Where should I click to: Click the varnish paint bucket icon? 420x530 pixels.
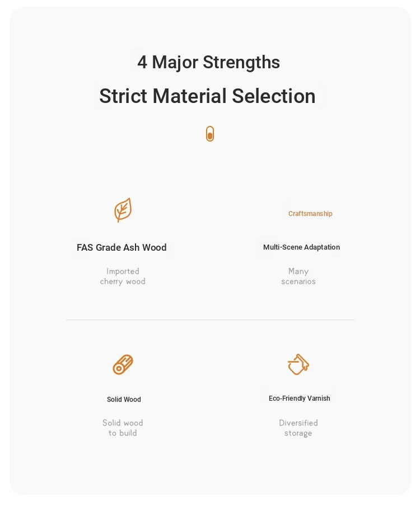tap(298, 364)
